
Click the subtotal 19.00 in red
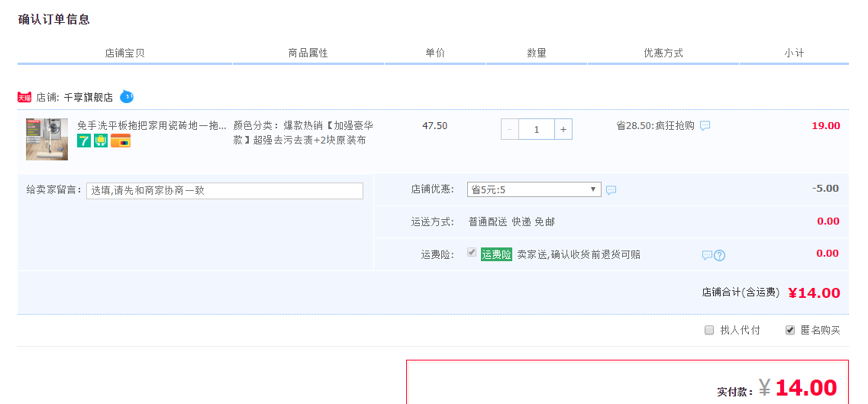tap(826, 125)
